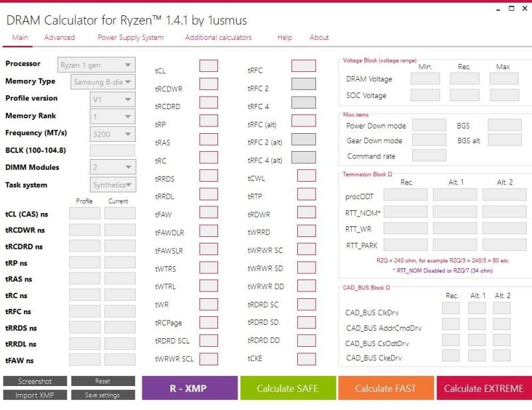Click procODT Rec. field

[x=406, y=195]
